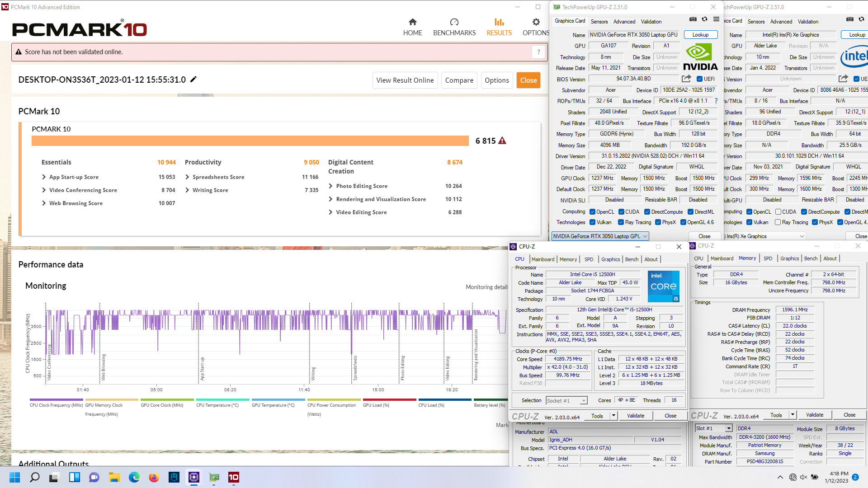Viewport: 868px width, 488px height.
Task: Switch to Sensors tab in NVIDIA GPU-Z
Action: [599, 22]
